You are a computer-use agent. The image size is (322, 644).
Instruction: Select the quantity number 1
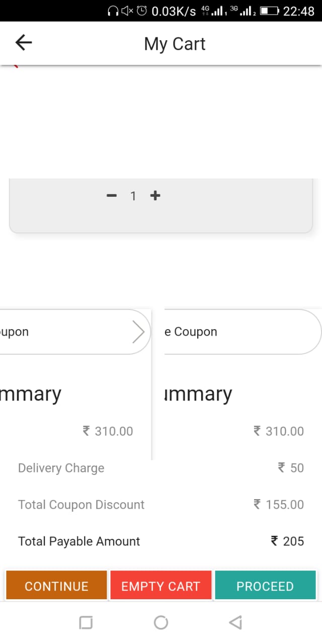[x=133, y=196]
